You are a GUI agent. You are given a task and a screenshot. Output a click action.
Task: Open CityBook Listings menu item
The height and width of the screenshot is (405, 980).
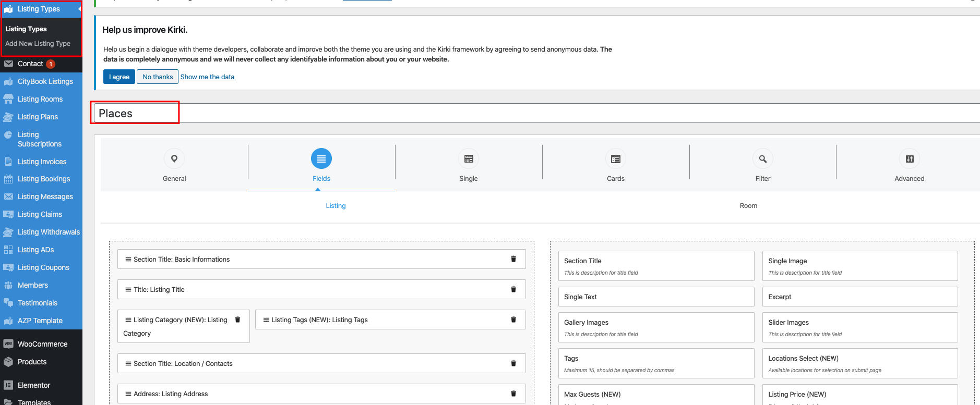41,81
